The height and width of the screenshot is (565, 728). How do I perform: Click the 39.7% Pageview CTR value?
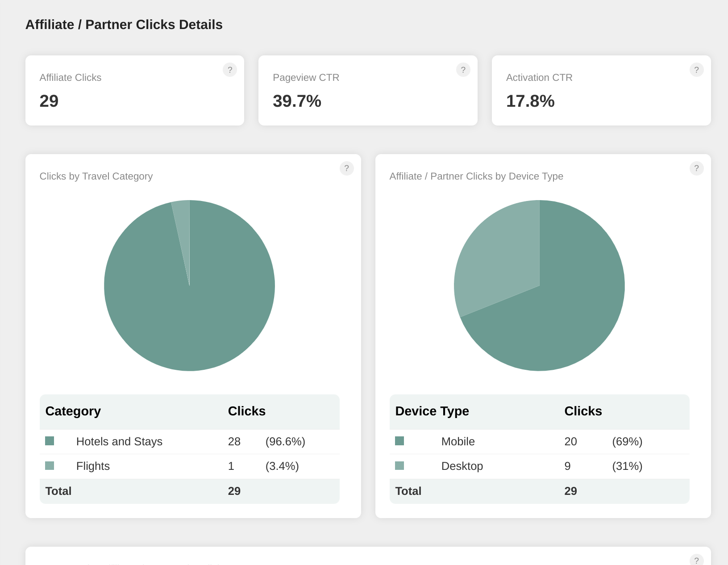pos(297,101)
